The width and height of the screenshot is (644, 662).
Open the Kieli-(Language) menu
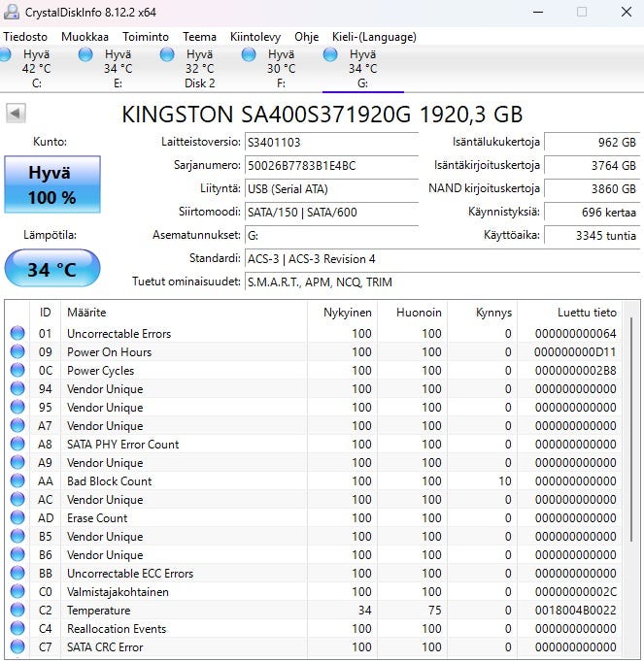tap(374, 37)
